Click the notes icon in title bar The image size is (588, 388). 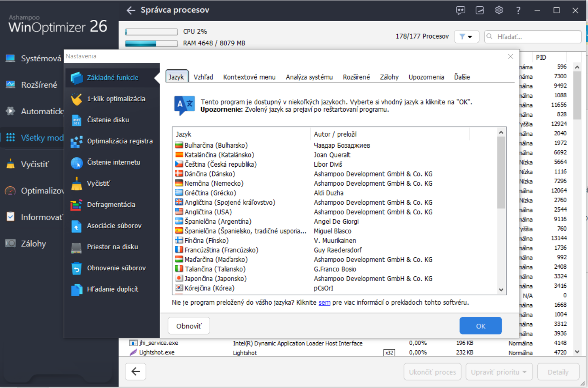pyautogui.click(x=480, y=10)
